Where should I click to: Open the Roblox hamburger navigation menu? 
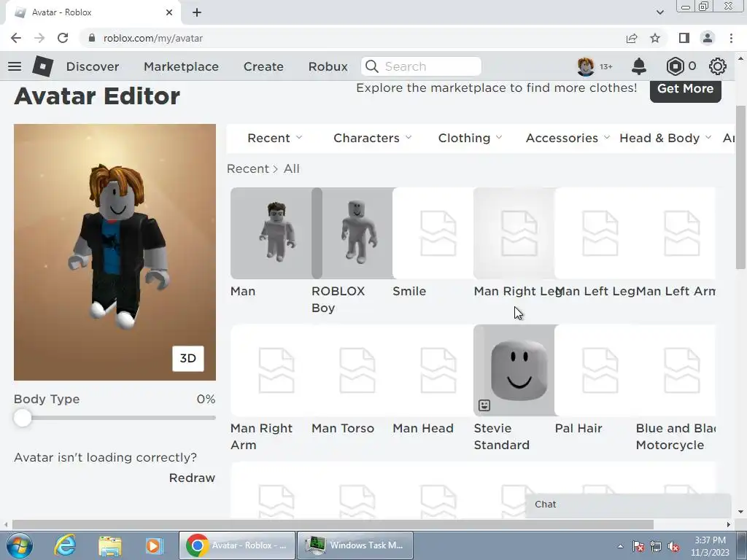coord(15,66)
